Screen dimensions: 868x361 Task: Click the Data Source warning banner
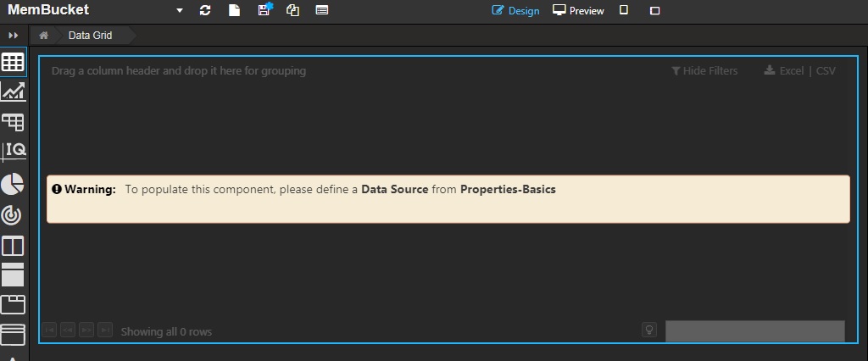coord(448,199)
